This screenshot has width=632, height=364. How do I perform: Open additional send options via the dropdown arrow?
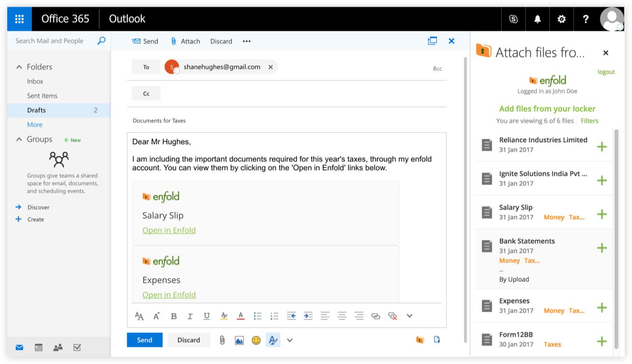(x=290, y=340)
